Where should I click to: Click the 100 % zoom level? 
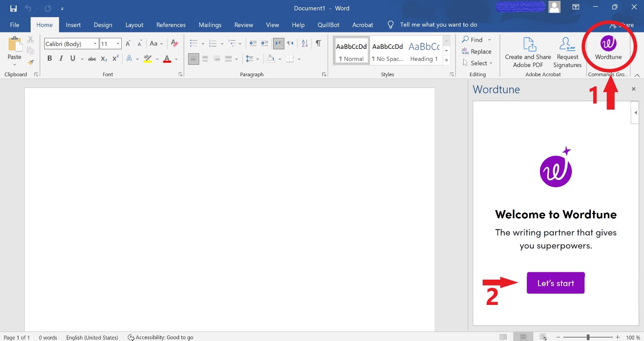coord(633,337)
